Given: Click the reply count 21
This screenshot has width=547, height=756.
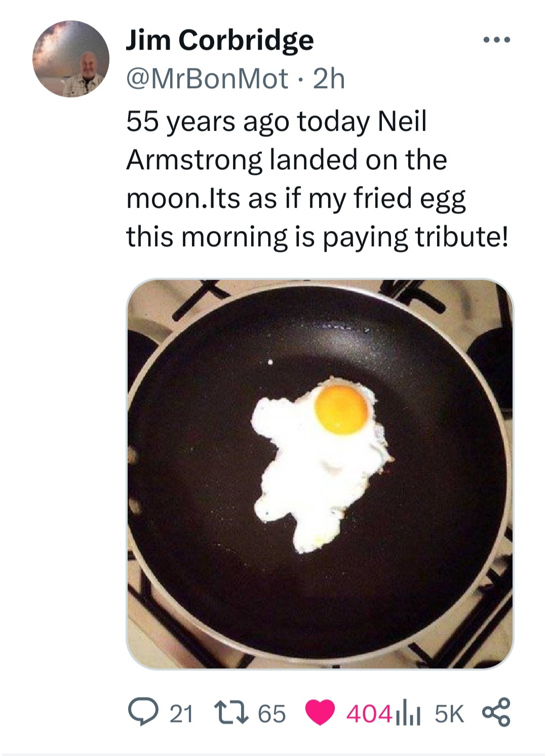Looking at the screenshot, I should 181,713.
